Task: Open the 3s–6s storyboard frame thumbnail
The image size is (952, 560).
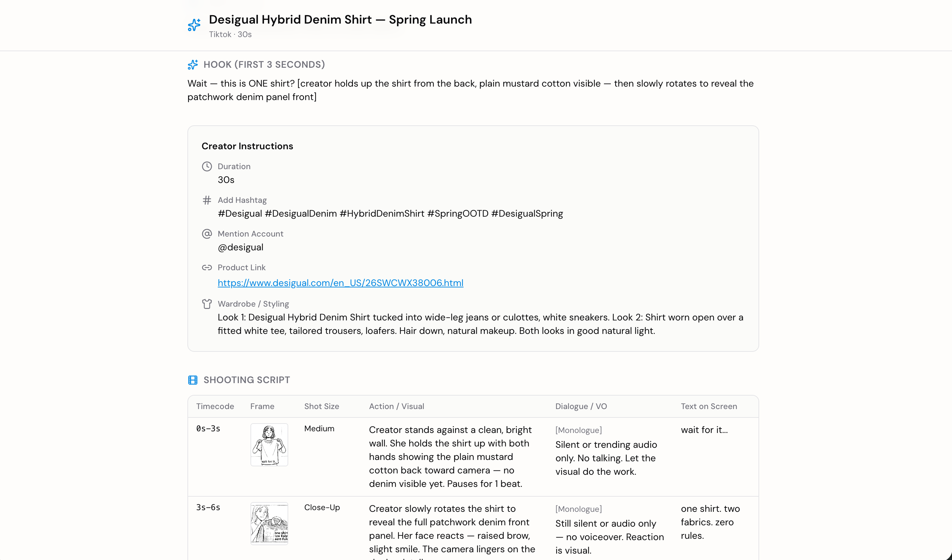Action: (x=269, y=523)
